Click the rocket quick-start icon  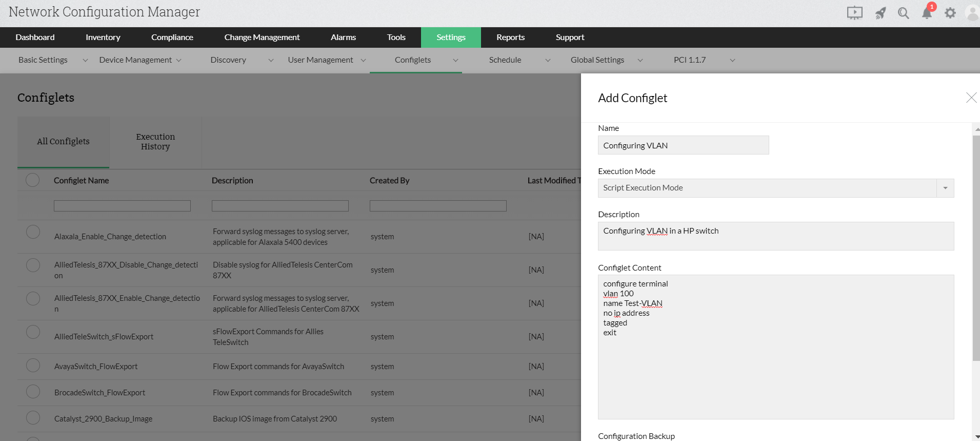click(x=881, y=13)
